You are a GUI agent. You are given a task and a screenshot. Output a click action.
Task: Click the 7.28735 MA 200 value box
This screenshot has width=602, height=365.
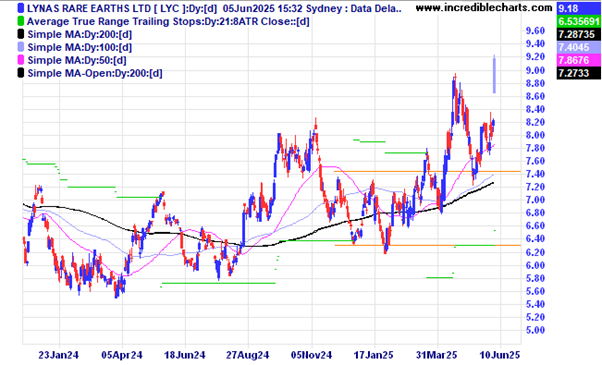[579, 34]
